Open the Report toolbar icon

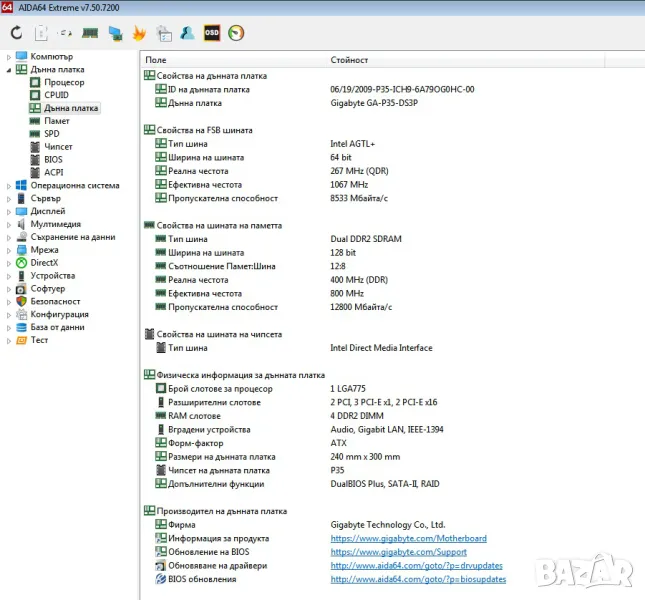coord(41,33)
